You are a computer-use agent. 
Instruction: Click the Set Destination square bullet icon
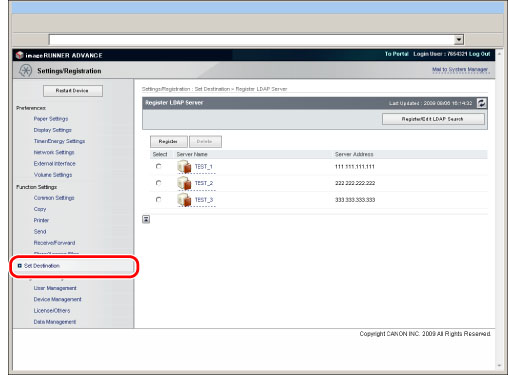pyautogui.click(x=19, y=266)
